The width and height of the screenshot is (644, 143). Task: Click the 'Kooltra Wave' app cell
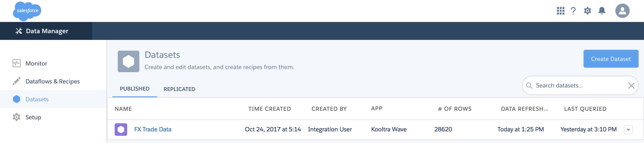click(389, 129)
